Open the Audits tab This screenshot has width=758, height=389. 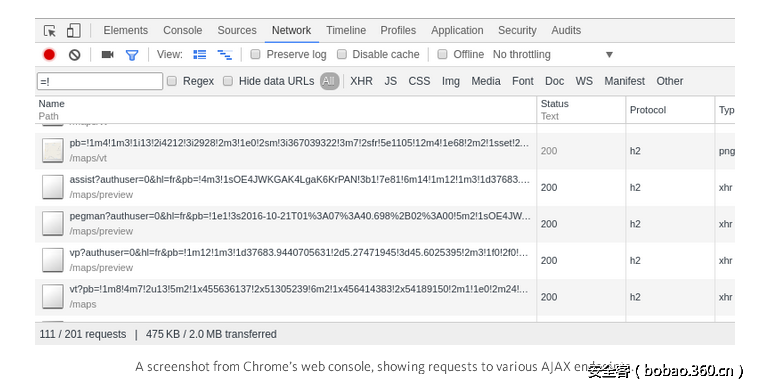click(566, 30)
